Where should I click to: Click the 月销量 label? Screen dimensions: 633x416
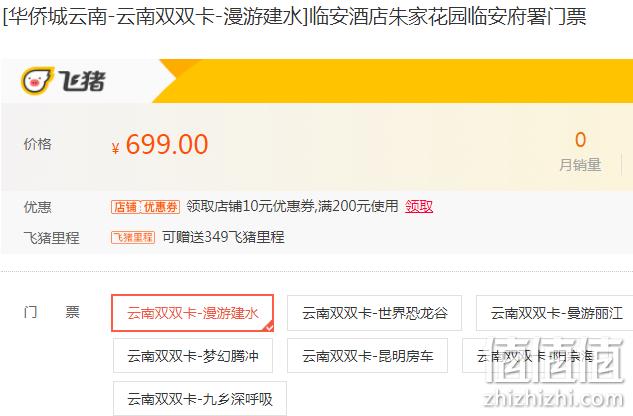581,165
